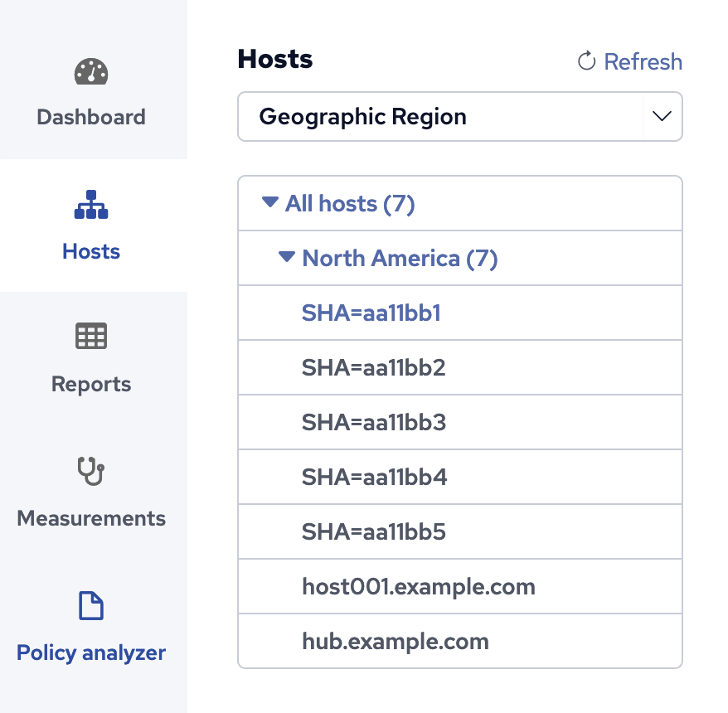The height and width of the screenshot is (713, 728).
Task: Click the Refresh circular arrow icon
Action: [x=586, y=61]
